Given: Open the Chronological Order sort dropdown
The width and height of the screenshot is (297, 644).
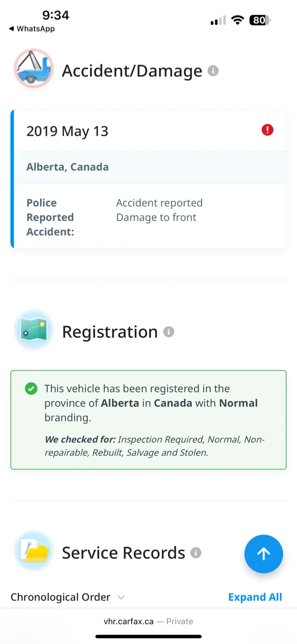Looking at the screenshot, I should 60,597.
